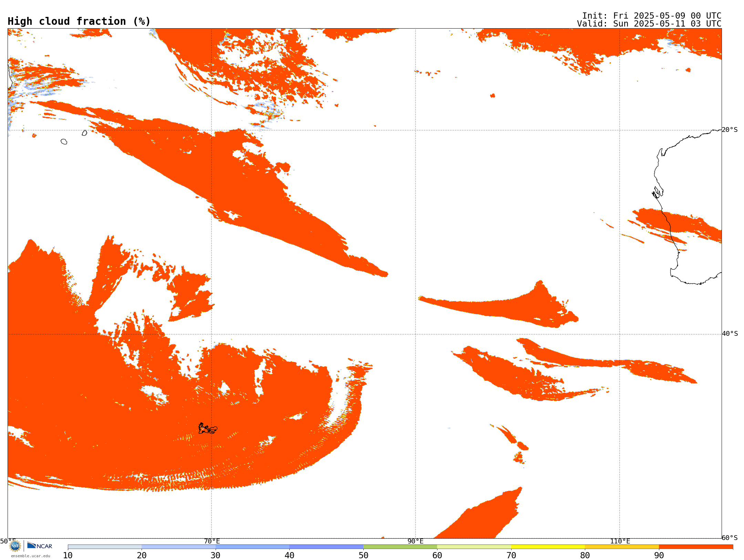Click the 70°E longitude label
Screen dimensions: 744x560
(x=212, y=541)
